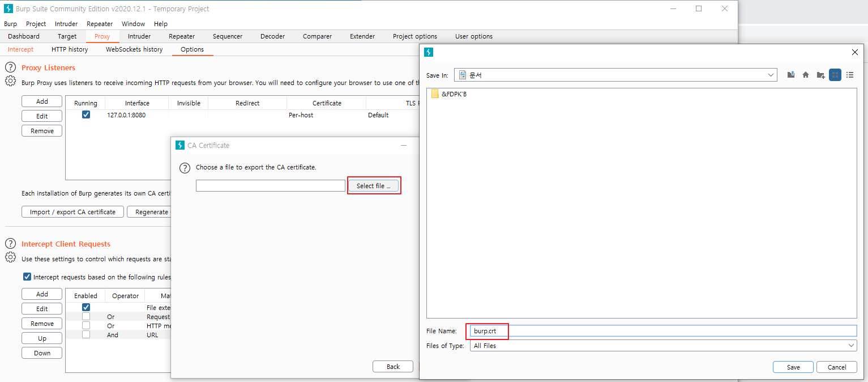Open the Window menu
868x382 pixels.
pyautogui.click(x=133, y=24)
